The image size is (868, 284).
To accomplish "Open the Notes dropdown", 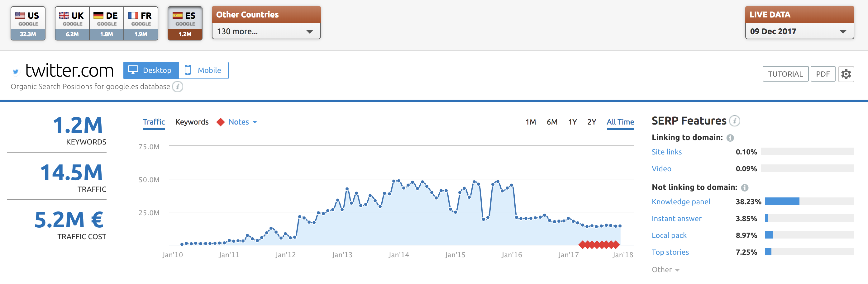I will [x=243, y=122].
